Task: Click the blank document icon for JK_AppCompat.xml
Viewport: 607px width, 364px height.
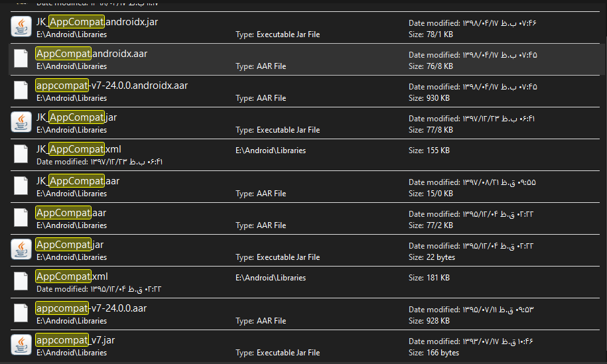Action: coord(21,154)
